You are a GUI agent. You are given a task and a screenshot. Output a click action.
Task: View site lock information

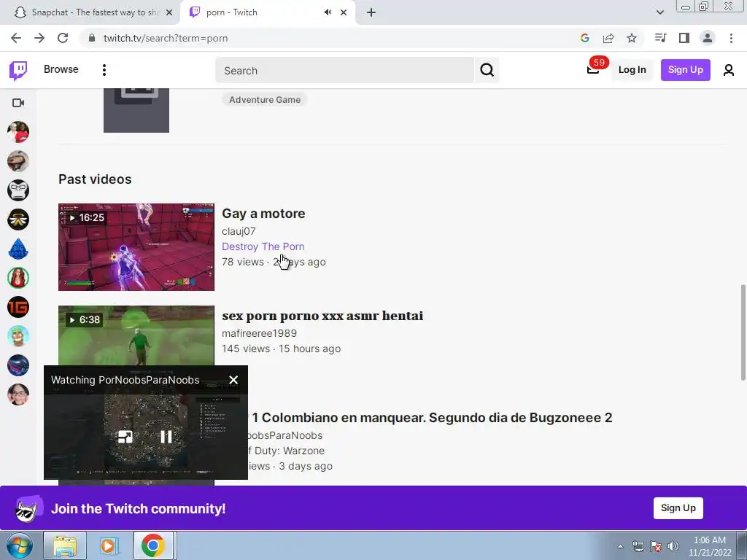[92, 38]
